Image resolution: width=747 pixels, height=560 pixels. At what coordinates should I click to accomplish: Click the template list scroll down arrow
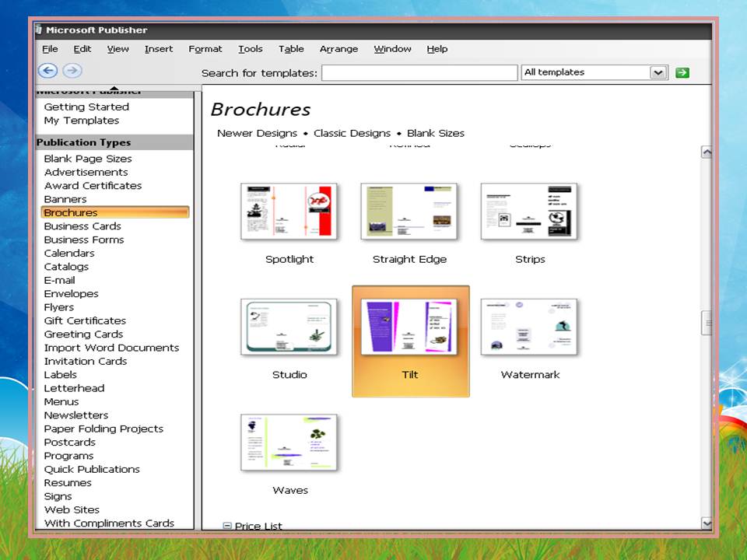(x=707, y=523)
